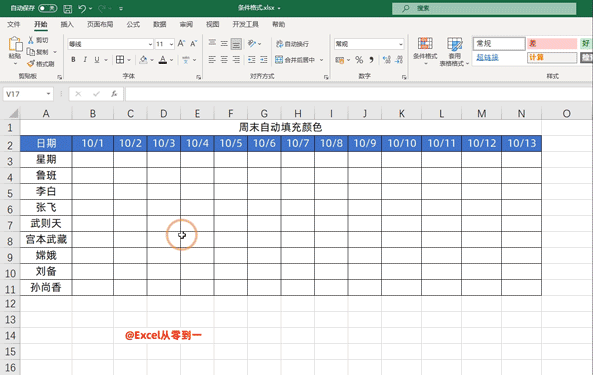This screenshot has width=593, height=375.
Task: Apply the 常规 cell style
Action: tap(499, 43)
